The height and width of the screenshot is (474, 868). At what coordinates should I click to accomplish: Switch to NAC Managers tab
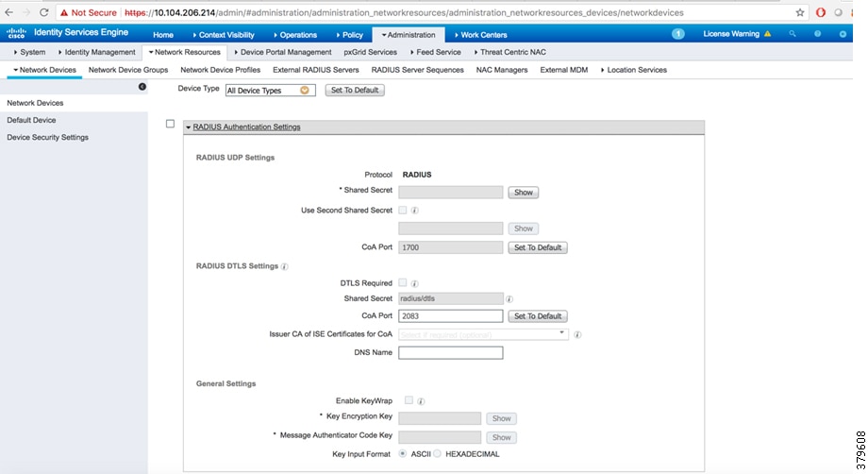pyautogui.click(x=502, y=70)
